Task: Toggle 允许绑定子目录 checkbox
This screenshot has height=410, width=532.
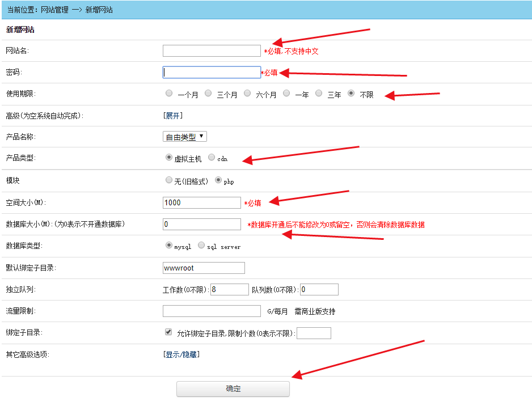Action: [168, 332]
